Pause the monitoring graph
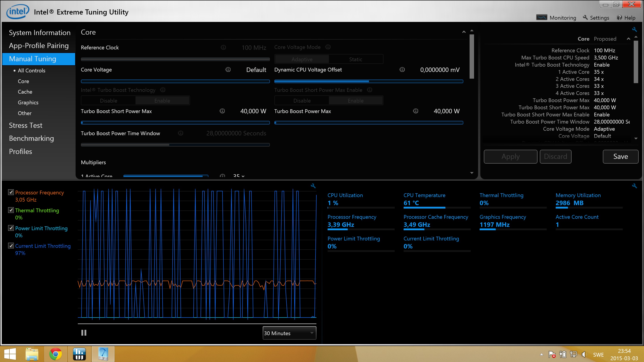This screenshot has width=644, height=362. pyautogui.click(x=84, y=333)
